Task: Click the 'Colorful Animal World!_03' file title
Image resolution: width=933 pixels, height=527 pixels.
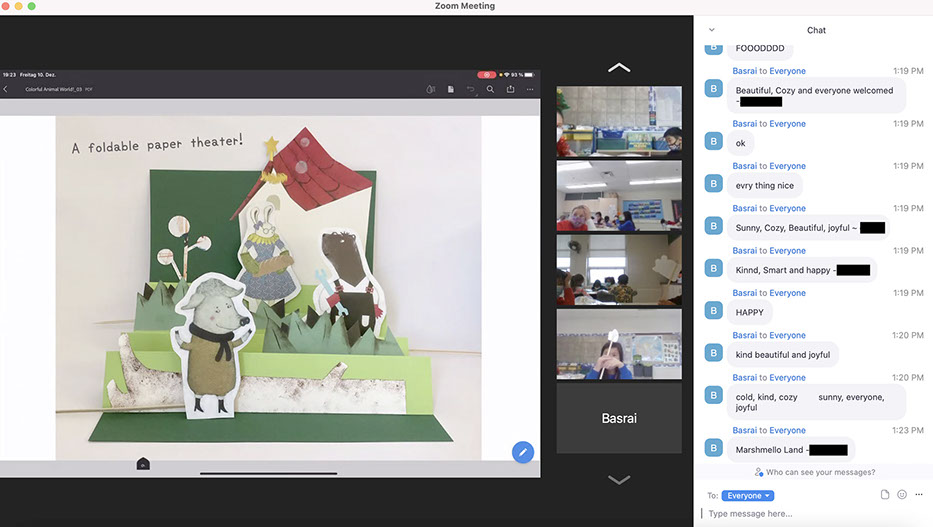Action: (x=54, y=89)
